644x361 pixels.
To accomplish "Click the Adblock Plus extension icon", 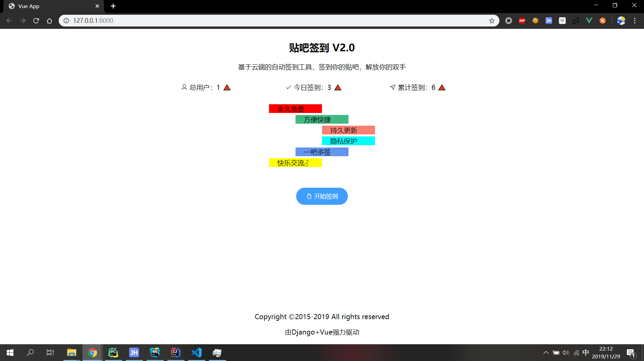I will (x=522, y=20).
